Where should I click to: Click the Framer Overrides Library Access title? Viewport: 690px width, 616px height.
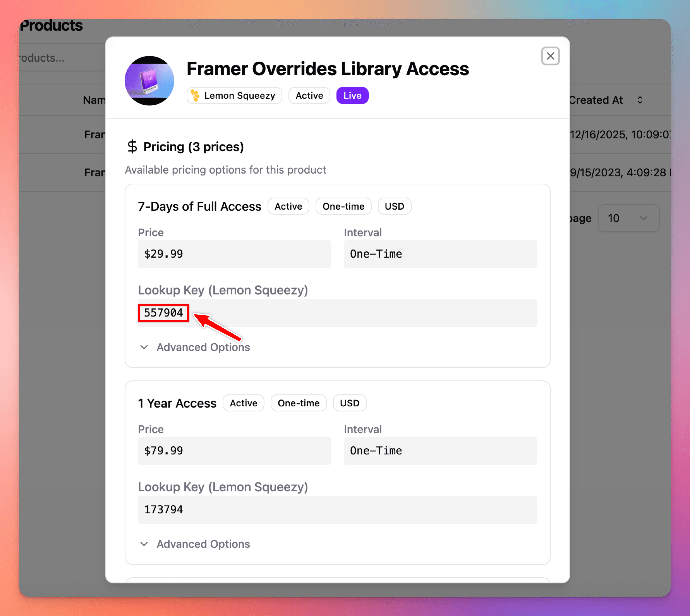tap(328, 69)
